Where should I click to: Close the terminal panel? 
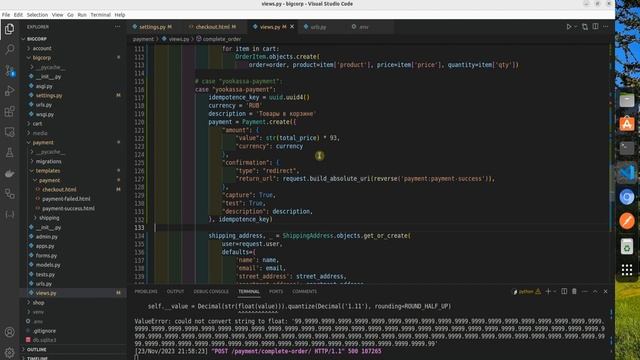coord(606,291)
